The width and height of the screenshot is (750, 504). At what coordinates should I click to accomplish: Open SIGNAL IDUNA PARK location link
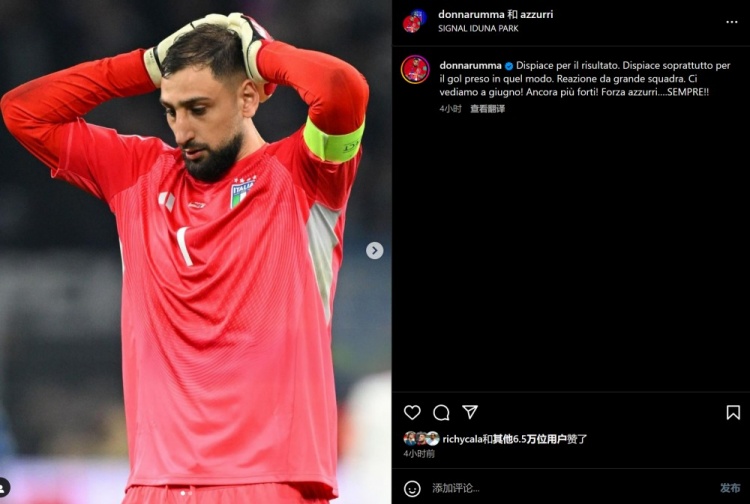tap(478, 28)
